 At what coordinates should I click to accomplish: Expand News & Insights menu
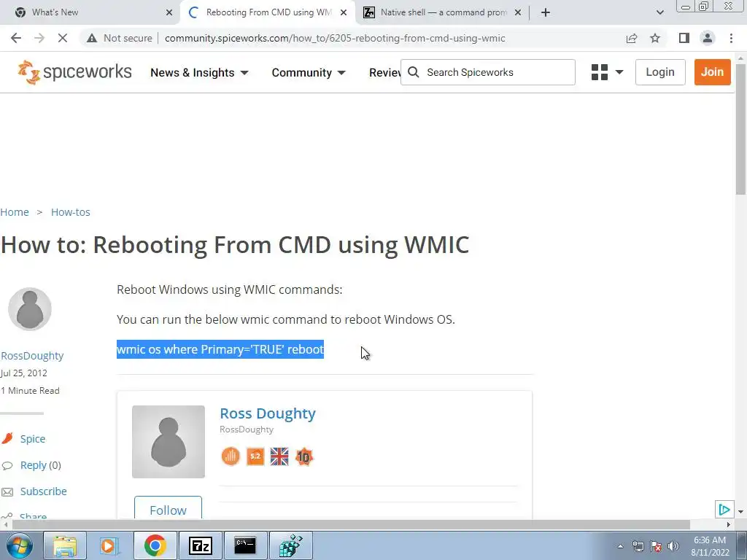click(x=199, y=73)
